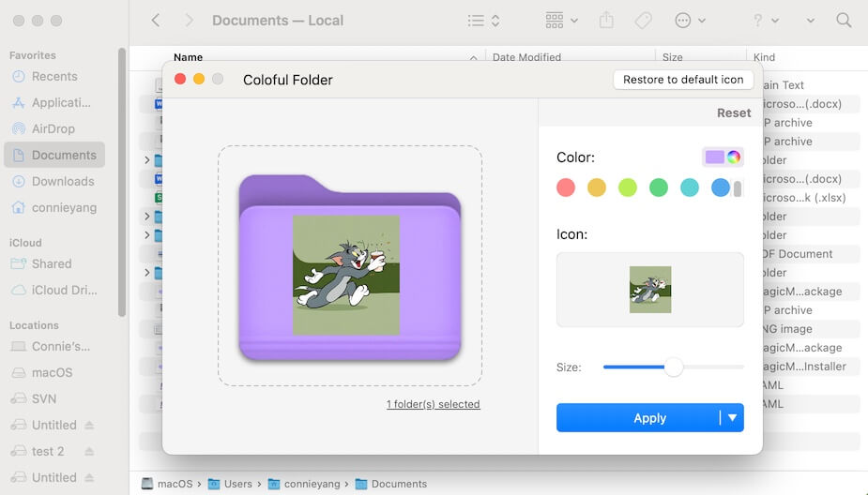
Task: Click Users in the Finder path bar
Action: tap(230, 484)
